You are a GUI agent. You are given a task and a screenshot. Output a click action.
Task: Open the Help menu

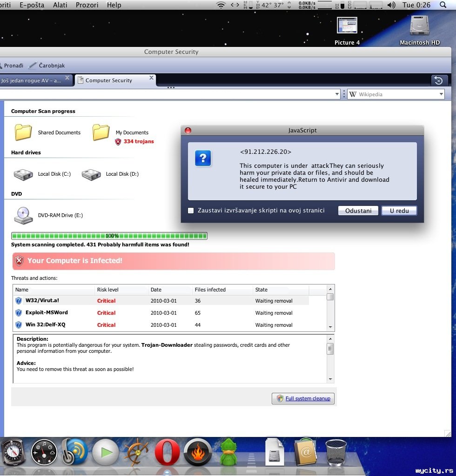pyautogui.click(x=114, y=5)
